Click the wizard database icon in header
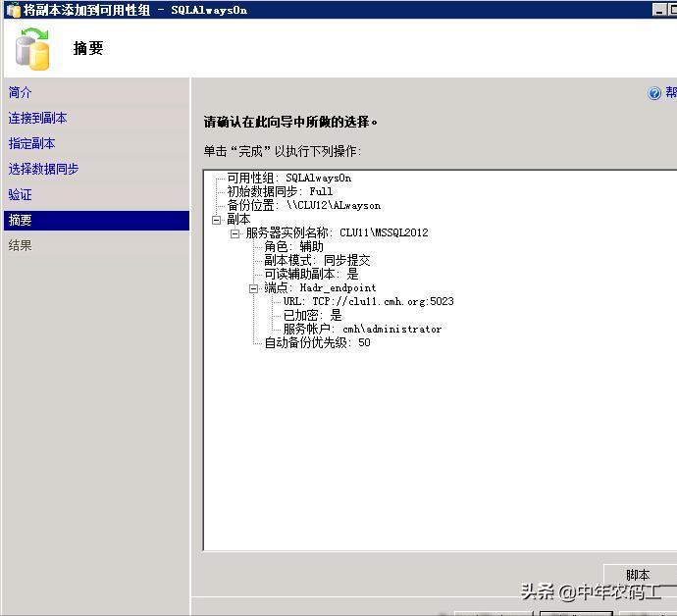The width and height of the screenshot is (677, 616). click(32, 49)
